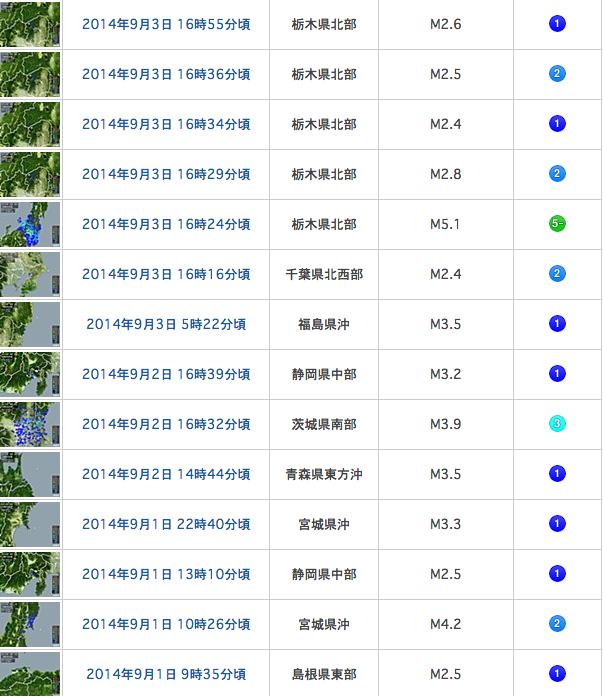Click intensity 1 icon in M2.6 row
The width and height of the screenshot is (604, 696).
point(557,24)
